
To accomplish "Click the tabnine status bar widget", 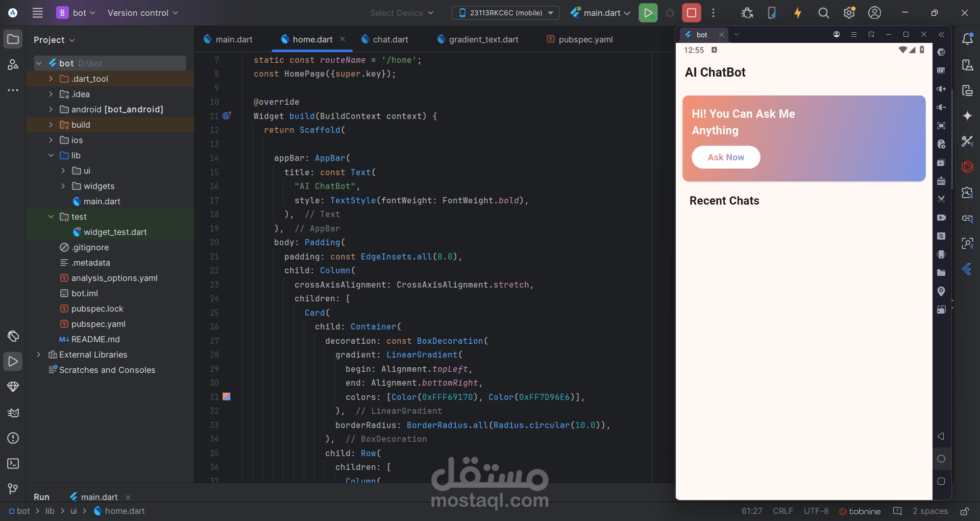I will (860, 511).
